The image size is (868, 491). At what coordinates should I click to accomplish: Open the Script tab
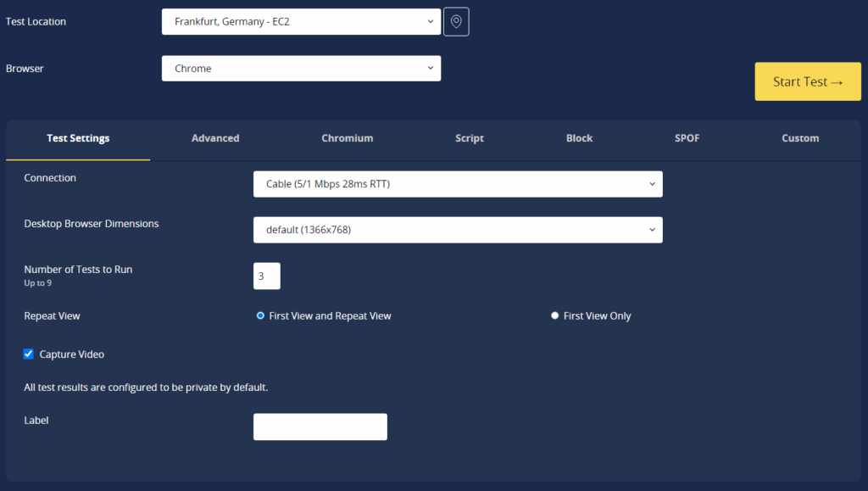469,138
